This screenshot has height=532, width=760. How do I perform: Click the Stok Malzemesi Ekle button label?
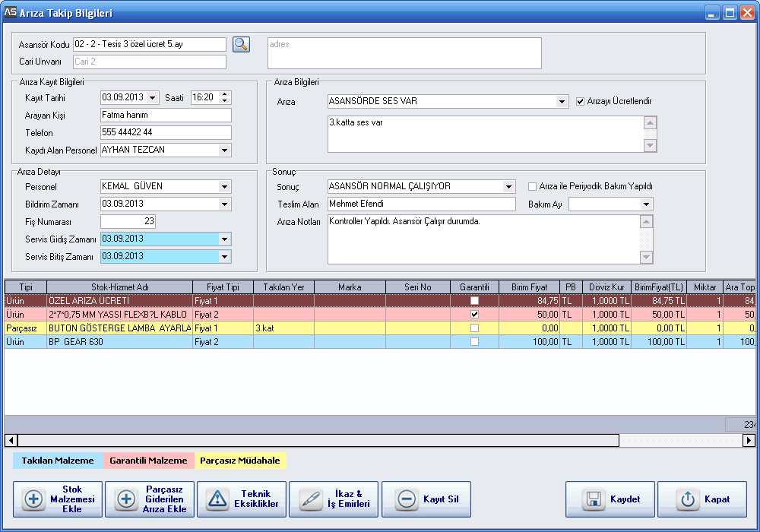(72, 499)
